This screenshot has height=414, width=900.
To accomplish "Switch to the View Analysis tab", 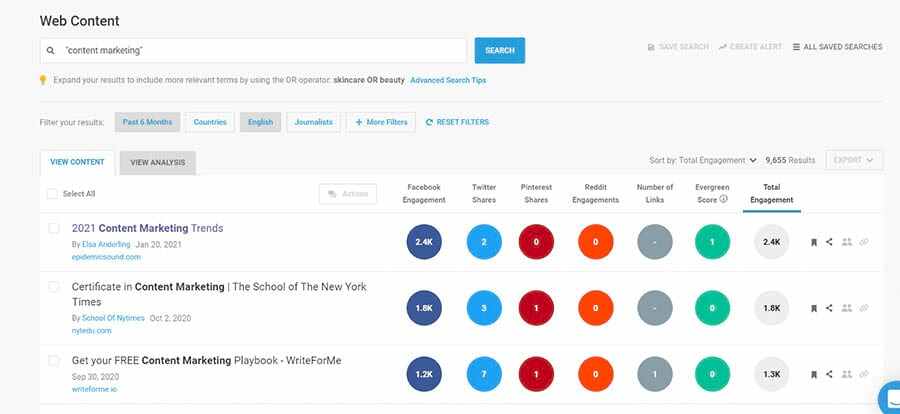I will tap(158, 163).
